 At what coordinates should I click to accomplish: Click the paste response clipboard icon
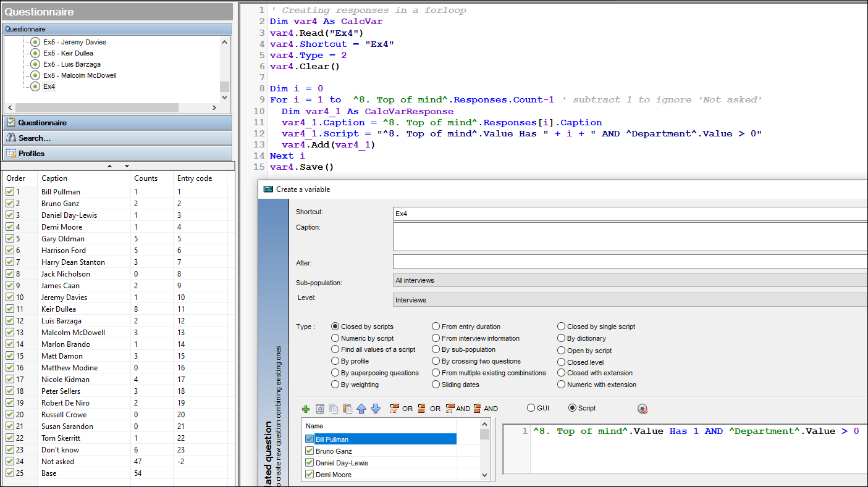pyautogui.click(x=347, y=409)
